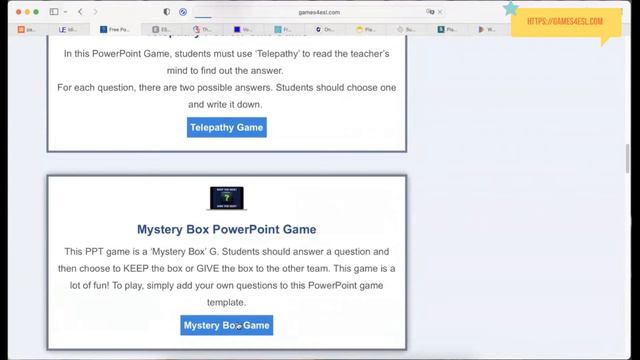Image resolution: width=640 pixels, height=360 pixels.
Task: Switch to the teal 'S' icon tab
Action: pos(447,29)
